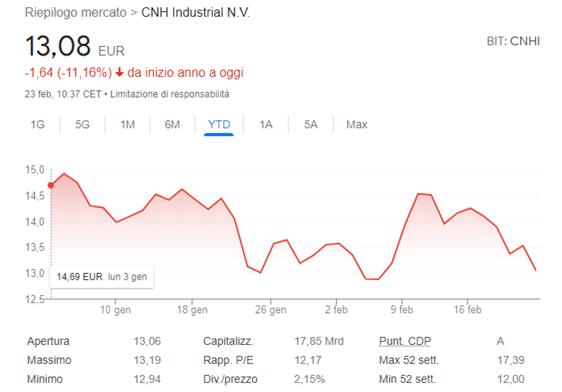Screen dimensions: 562x392
Task: Click the red down arrow change icon
Action: click(x=120, y=72)
